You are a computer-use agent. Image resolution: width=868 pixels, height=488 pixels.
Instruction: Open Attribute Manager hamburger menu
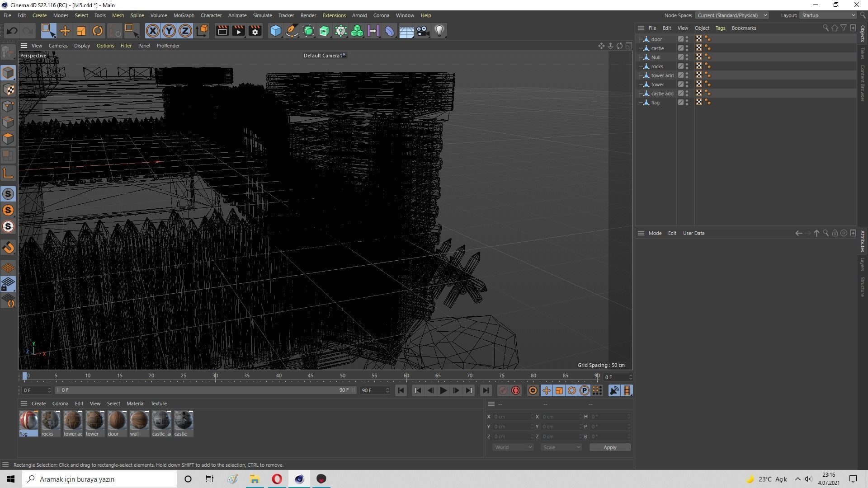(x=641, y=234)
